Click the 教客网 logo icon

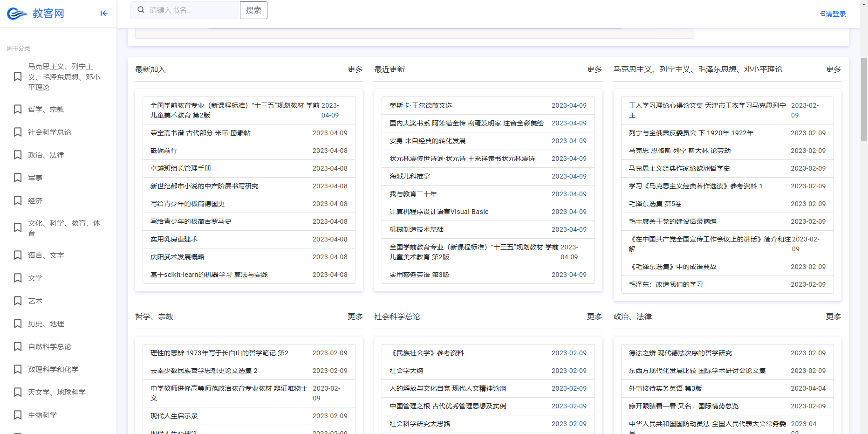(x=17, y=14)
